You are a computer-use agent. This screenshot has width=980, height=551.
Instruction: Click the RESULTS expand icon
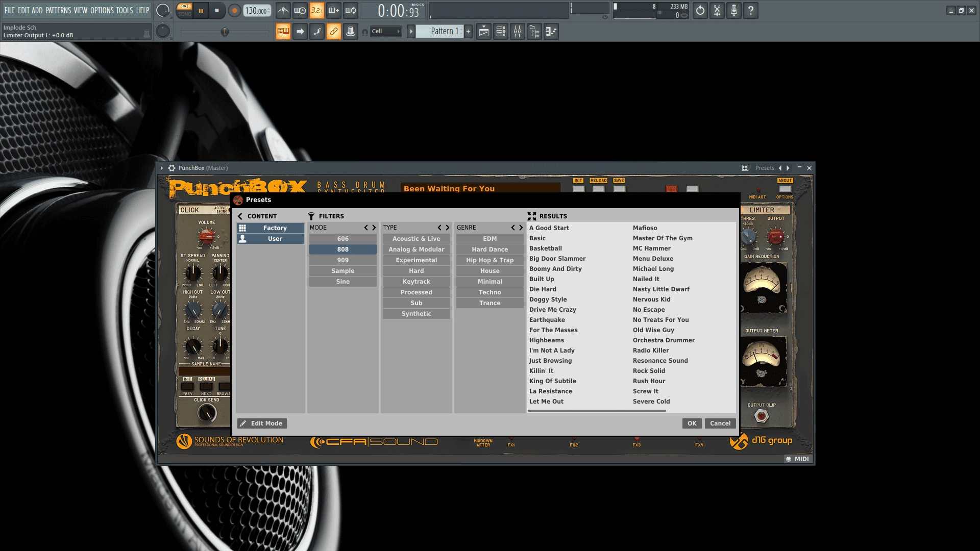[x=532, y=216]
